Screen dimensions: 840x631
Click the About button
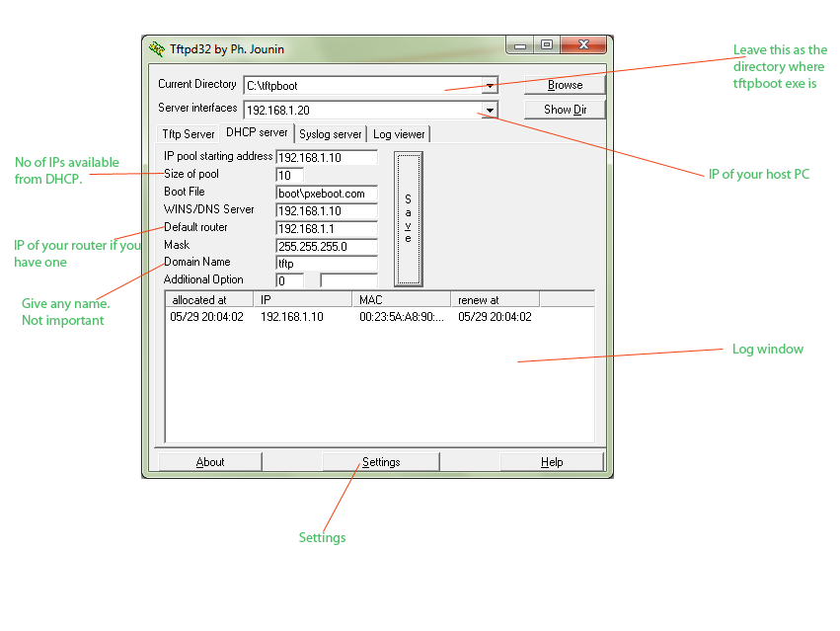click(210, 462)
